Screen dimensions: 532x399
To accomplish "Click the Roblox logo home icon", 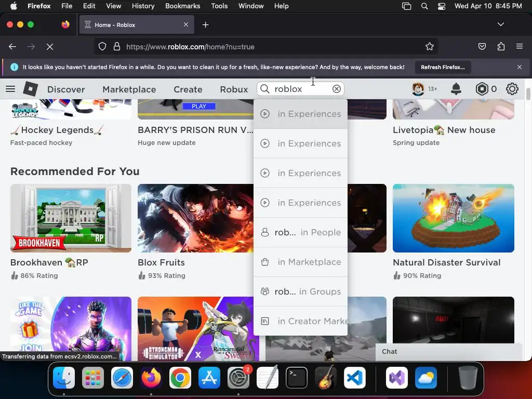I will [30, 89].
